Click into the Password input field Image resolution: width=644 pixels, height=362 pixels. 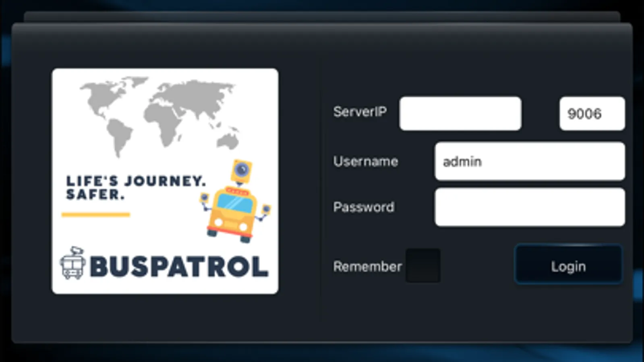point(530,207)
